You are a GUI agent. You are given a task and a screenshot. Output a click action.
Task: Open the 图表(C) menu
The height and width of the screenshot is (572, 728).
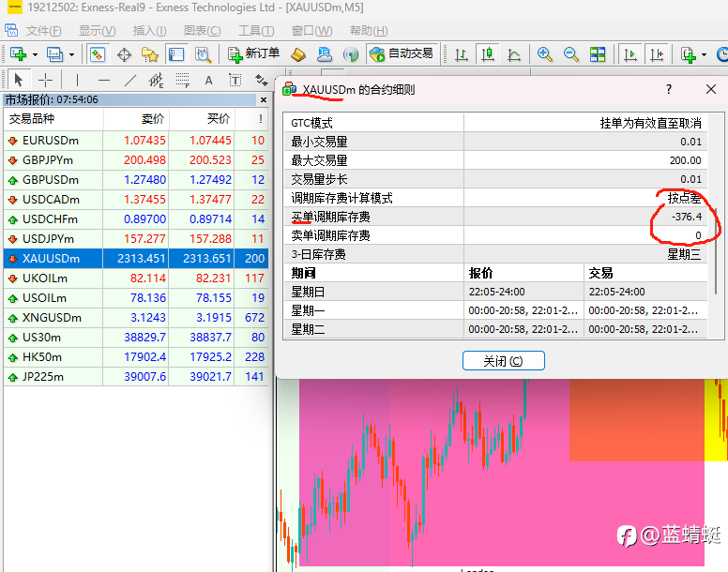click(x=203, y=31)
